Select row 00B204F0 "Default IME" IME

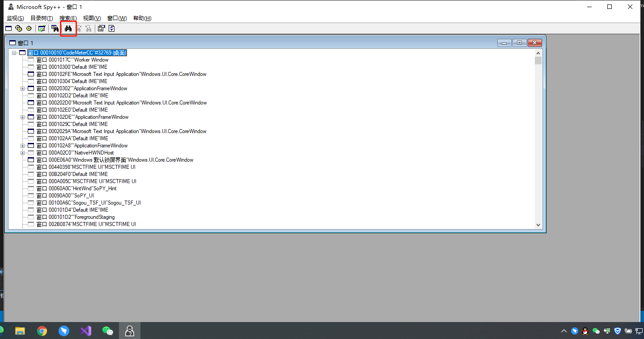coord(72,174)
